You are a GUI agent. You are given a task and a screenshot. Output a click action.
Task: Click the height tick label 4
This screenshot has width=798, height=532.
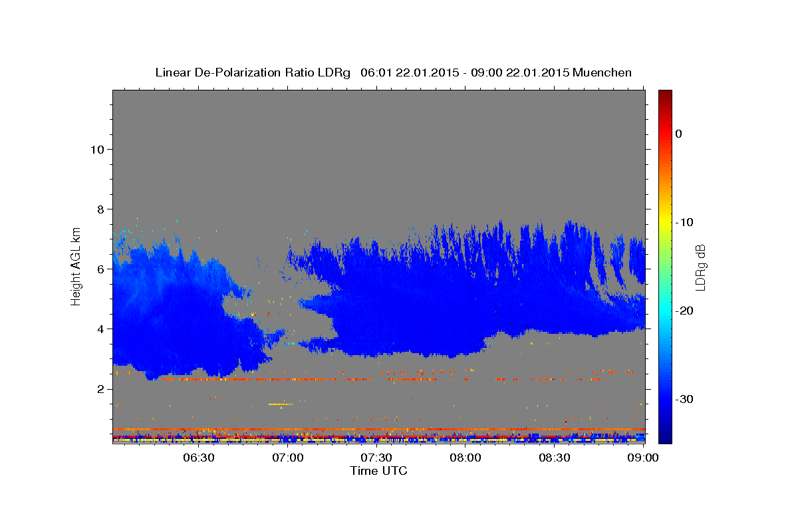[x=100, y=329]
